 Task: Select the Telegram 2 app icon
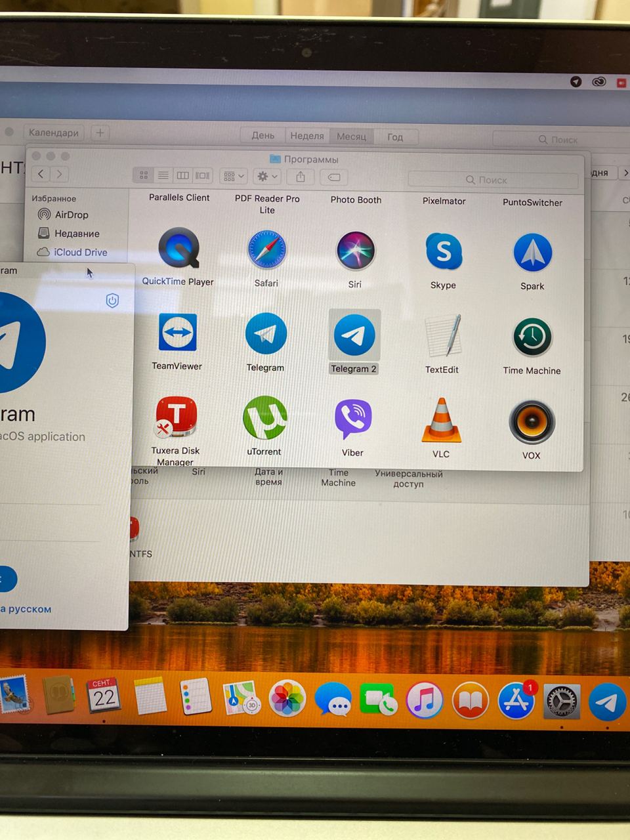354,335
